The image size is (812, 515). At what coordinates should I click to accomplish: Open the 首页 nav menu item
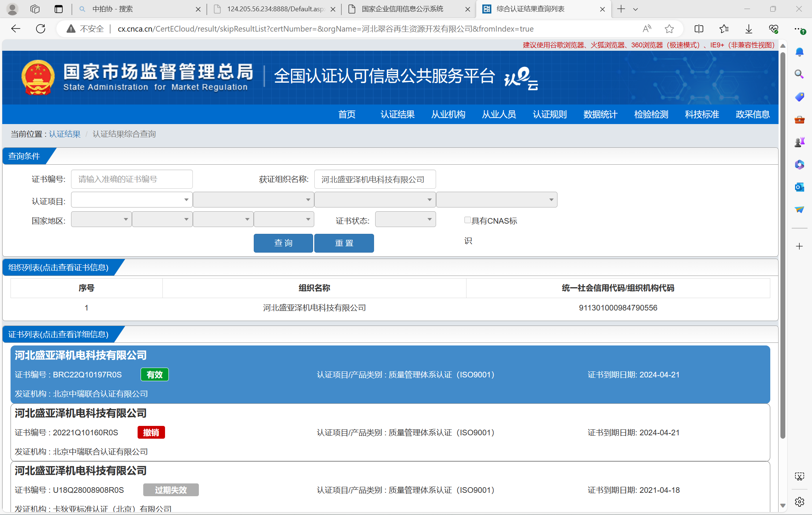pos(347,114)
